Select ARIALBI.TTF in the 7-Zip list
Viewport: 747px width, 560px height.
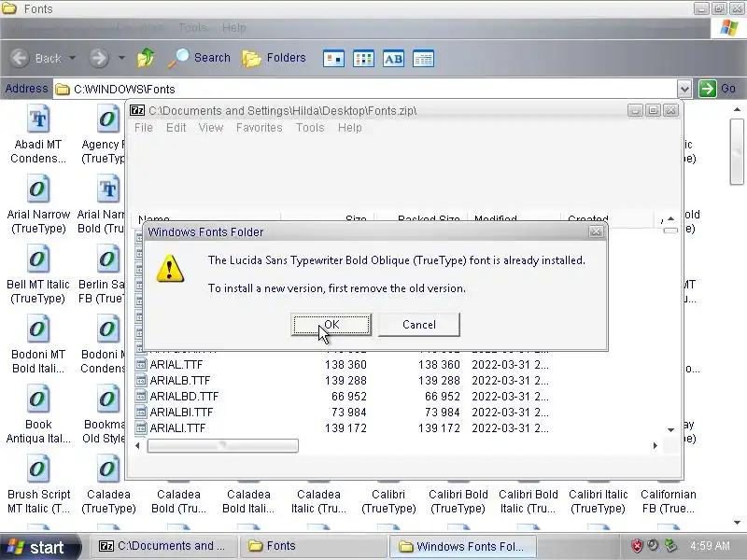coord(181,413)
